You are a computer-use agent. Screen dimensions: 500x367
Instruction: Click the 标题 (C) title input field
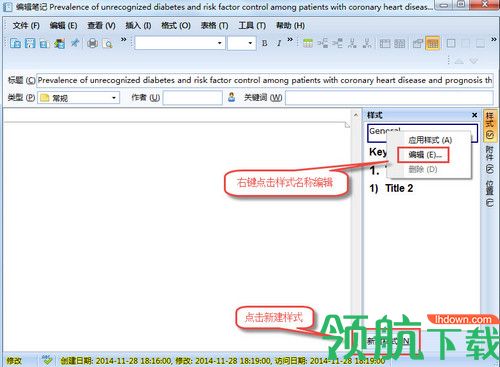coord(265,80)
